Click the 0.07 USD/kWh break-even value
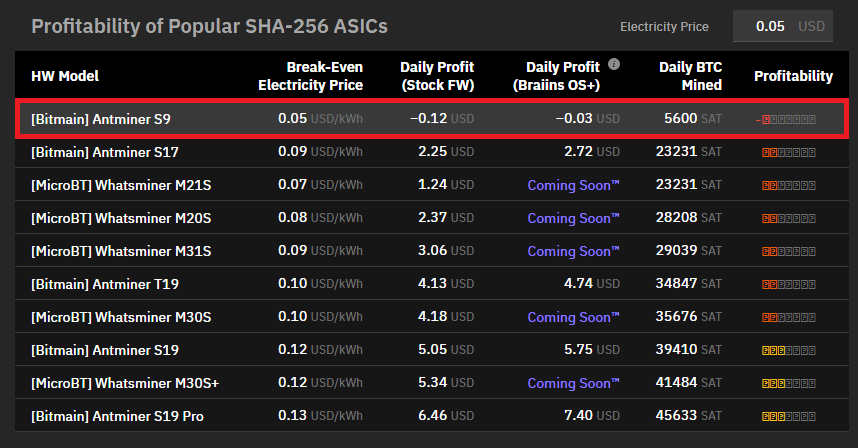 pyautogui.click(x=320, y=184)
